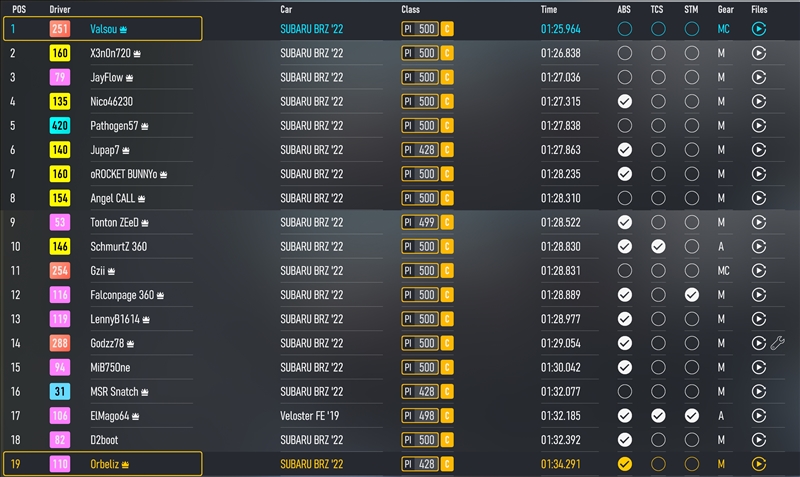
Task: Click the Driver column header
Action: click(x=60, y=9)
